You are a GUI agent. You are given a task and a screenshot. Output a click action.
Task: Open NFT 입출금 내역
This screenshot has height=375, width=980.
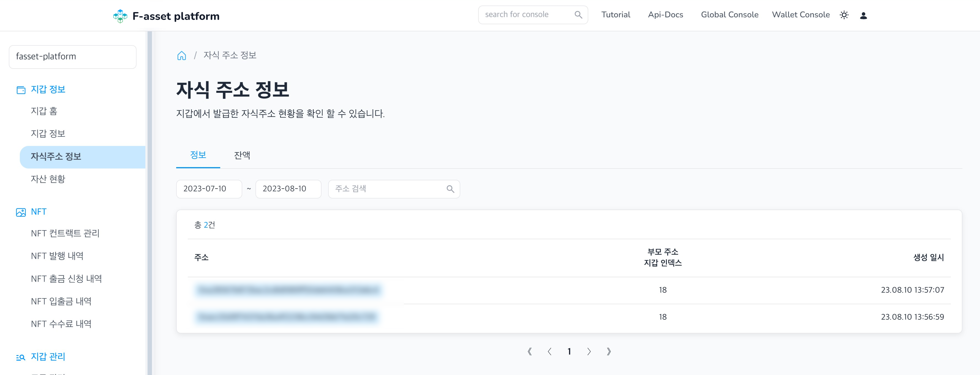(61, 301)
